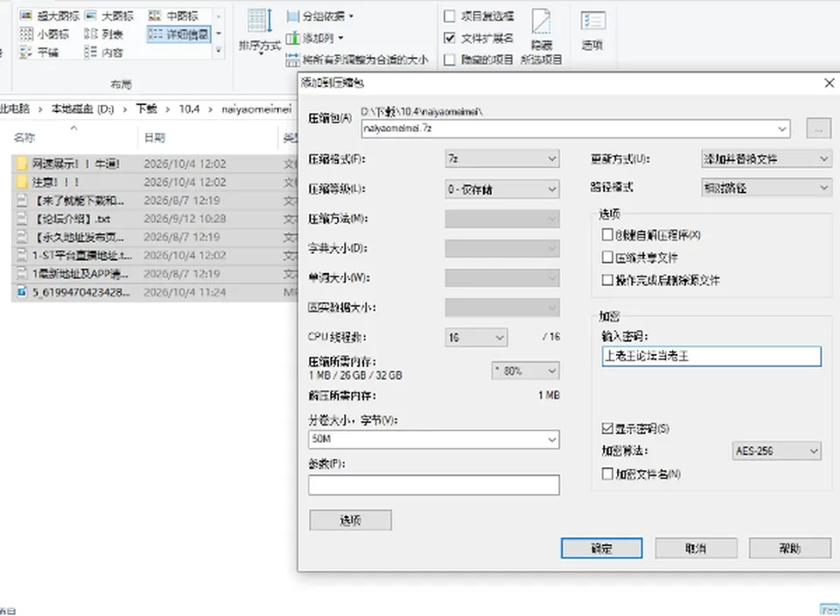Click the browse '...' button for archive path
This screenshot has width=840, height=616.
pos(819,129)
